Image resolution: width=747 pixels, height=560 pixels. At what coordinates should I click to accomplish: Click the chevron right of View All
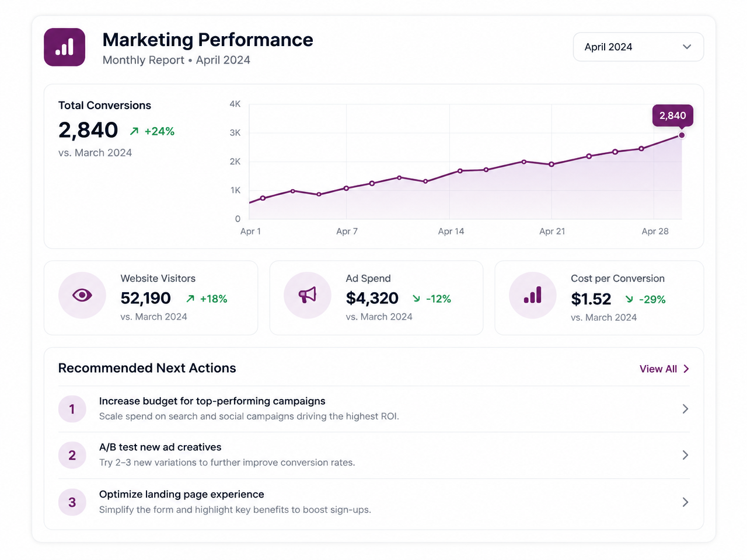click(686, 369)
